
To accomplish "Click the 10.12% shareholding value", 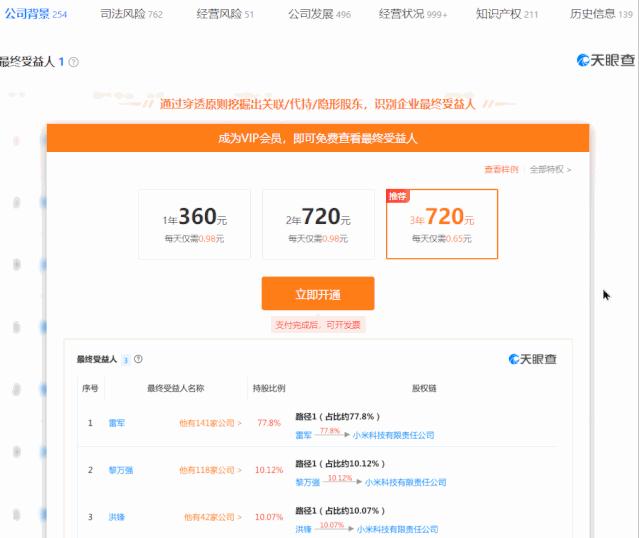I will (269, 470).
